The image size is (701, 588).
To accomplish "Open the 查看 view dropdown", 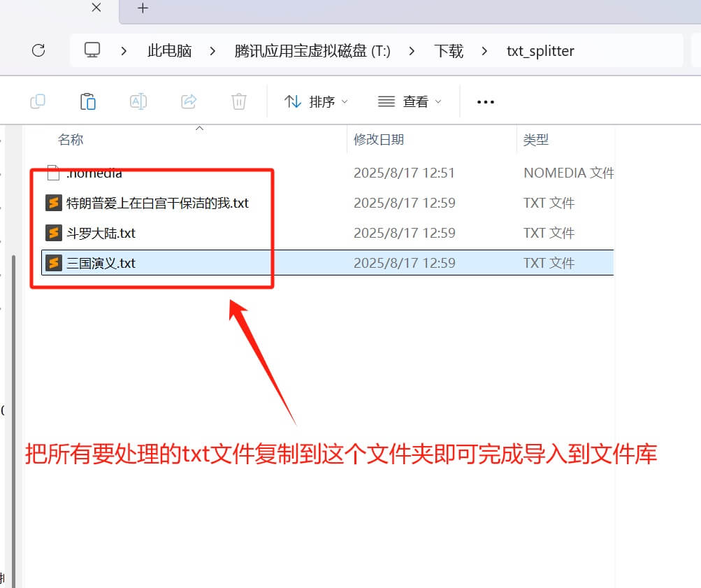I will click(x=410, y=102).
